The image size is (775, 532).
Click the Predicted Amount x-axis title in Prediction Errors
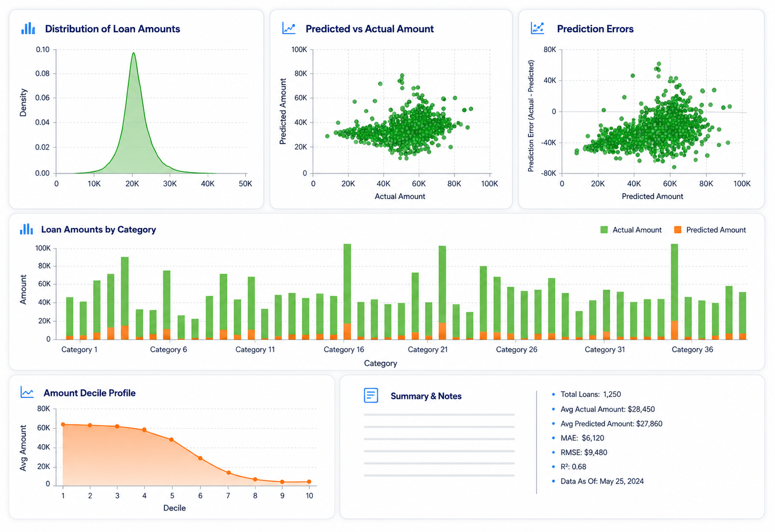click(652, 197)
